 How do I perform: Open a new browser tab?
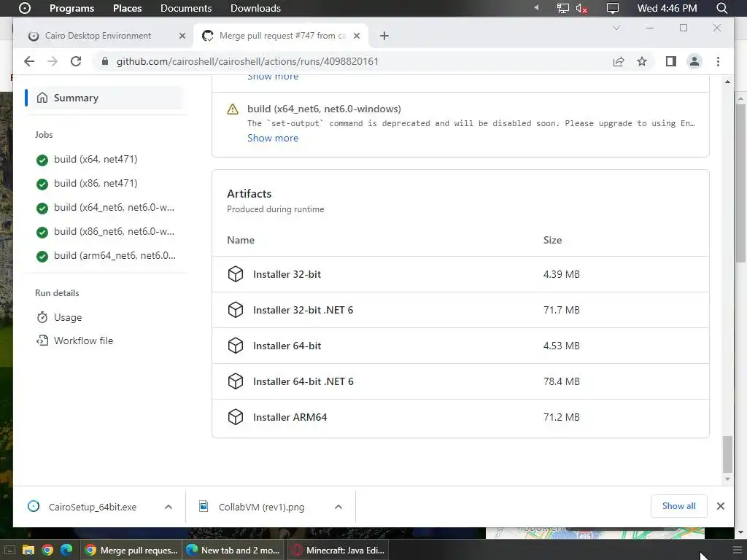coord(384,36)
